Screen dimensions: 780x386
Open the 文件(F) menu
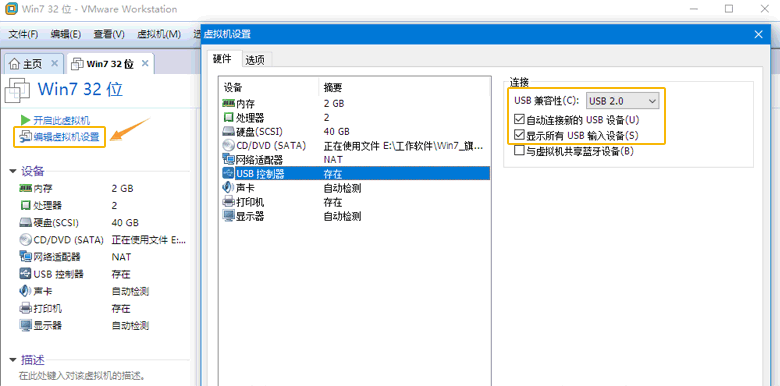(23, 34)
